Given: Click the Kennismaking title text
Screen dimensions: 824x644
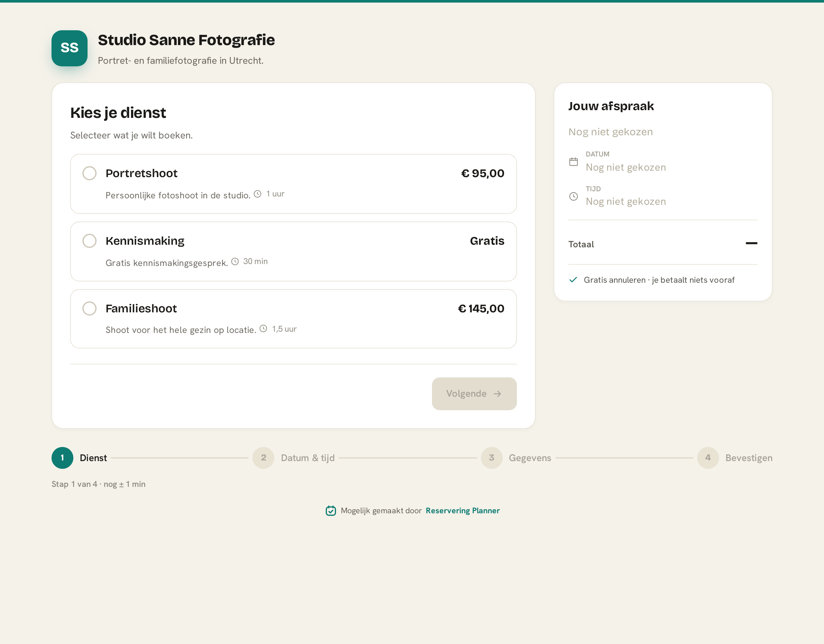Looking at the screenshot, I should [145, 241].
